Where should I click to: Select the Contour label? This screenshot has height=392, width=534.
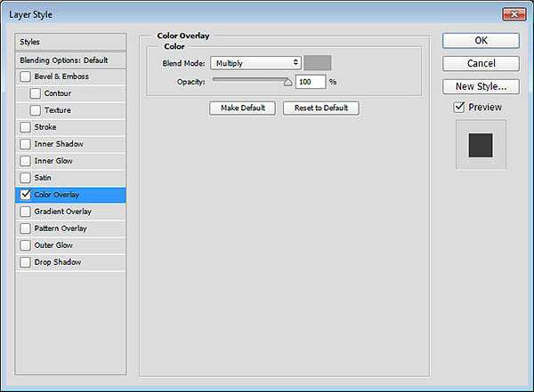[x=58, y=93]
